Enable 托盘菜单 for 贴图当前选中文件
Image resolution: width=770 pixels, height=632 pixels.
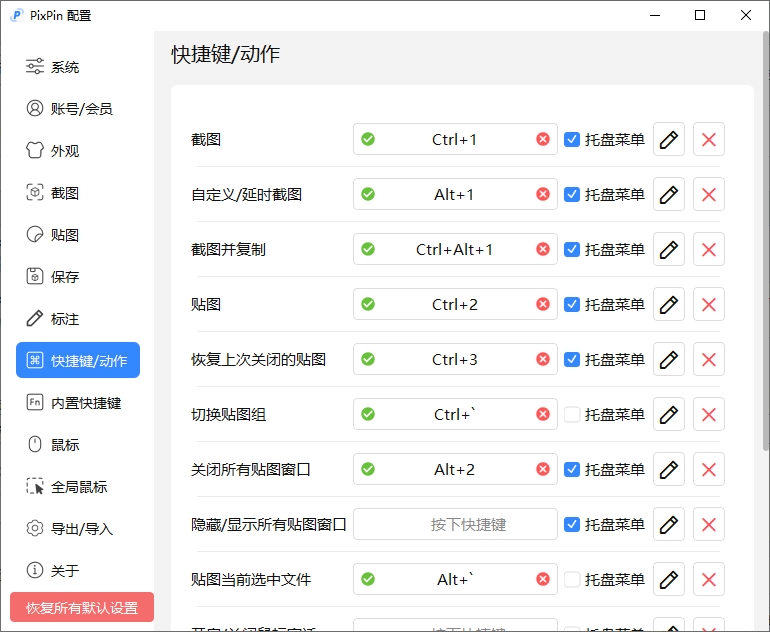(572, 579)
